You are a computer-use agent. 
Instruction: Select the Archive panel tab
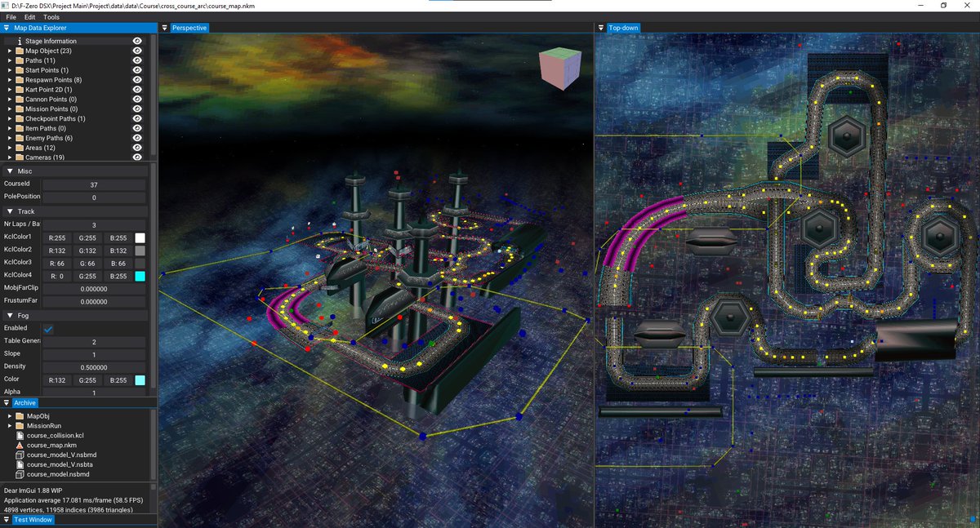(x=25, y=402)
